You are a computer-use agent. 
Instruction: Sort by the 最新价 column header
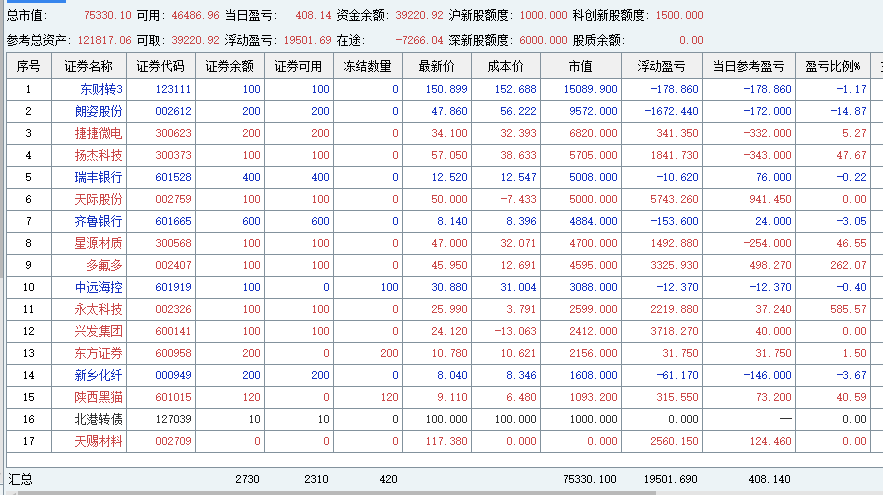click(436, 66)
